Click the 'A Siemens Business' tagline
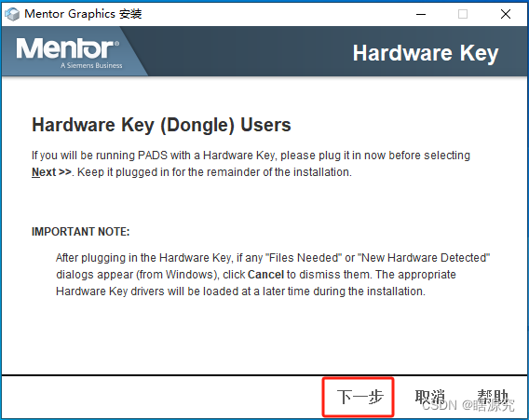529x420 pixels. (91, 65)
